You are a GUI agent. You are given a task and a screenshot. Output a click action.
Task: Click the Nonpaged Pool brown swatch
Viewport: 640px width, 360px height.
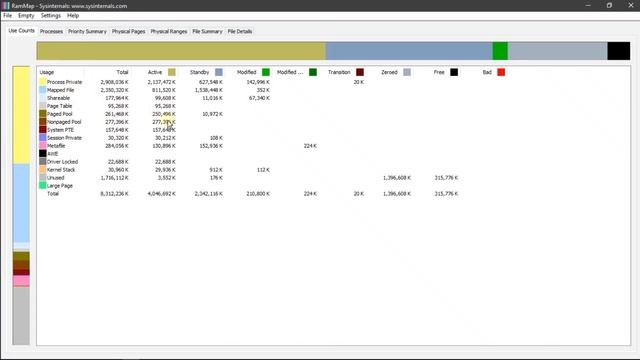43,122
